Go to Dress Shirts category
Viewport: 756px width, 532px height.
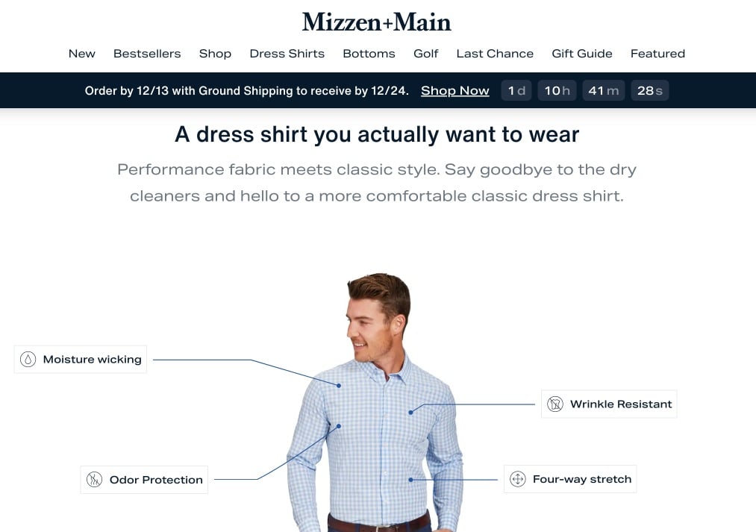point(287,54)
